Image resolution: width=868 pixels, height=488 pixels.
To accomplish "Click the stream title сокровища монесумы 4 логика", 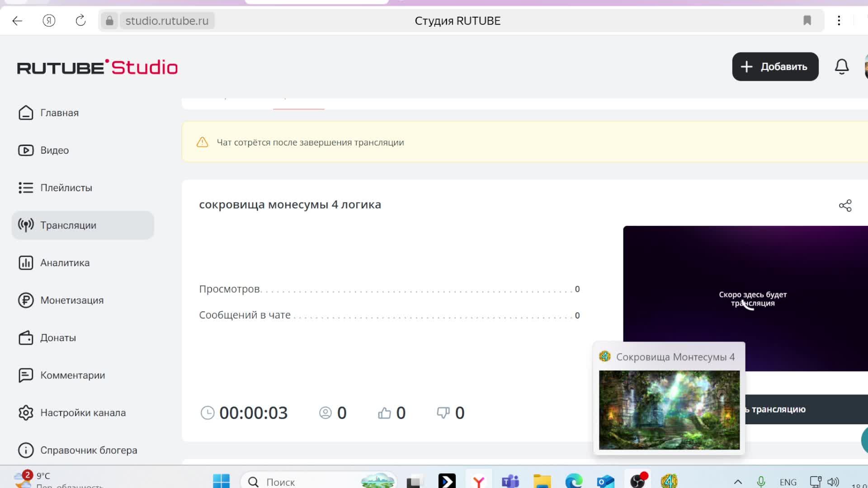I will 290,205.
